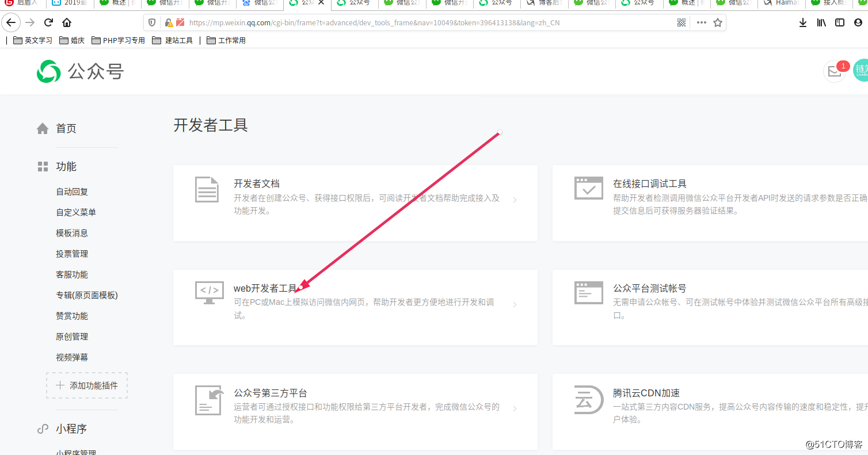Click the 开发者文档 document icon
This screenshot has width=868, height=455.
coord(207,189)
